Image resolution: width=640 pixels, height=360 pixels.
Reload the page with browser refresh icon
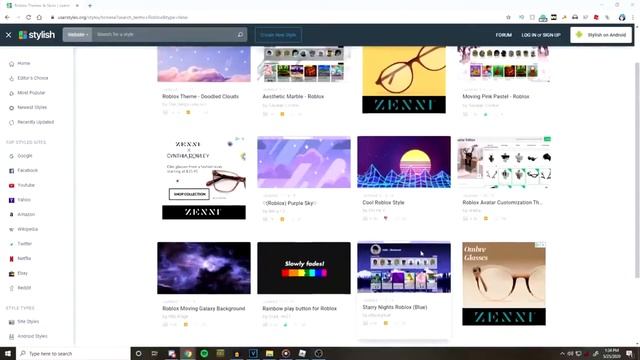pyautogui.click(x=28, y=18)
